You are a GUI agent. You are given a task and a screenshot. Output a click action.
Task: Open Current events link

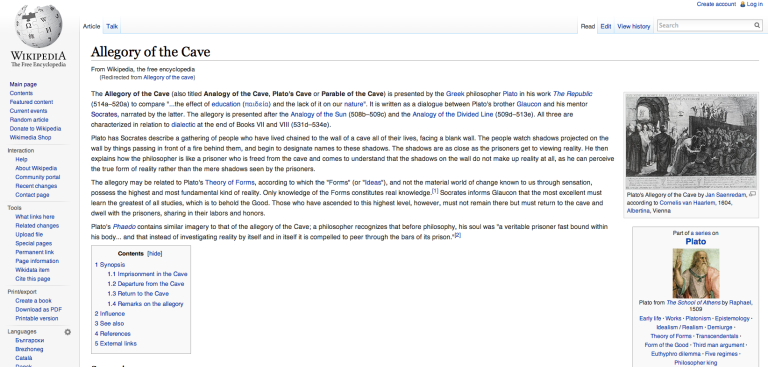[x=28, y=111]
